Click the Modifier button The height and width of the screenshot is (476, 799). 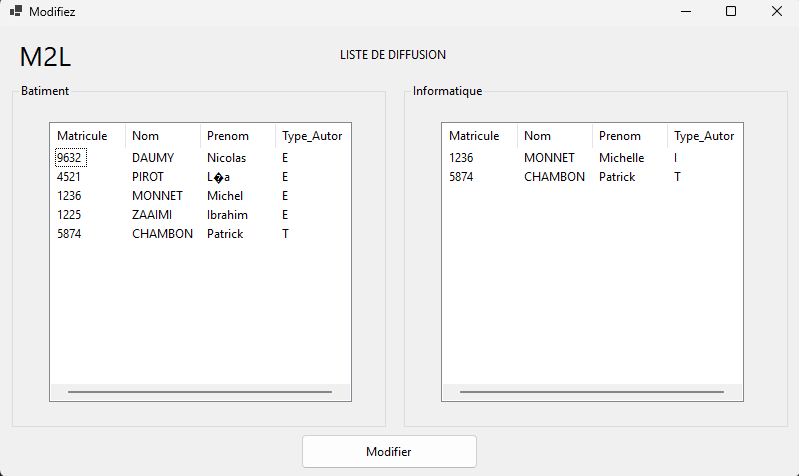[x=389, y=452]
